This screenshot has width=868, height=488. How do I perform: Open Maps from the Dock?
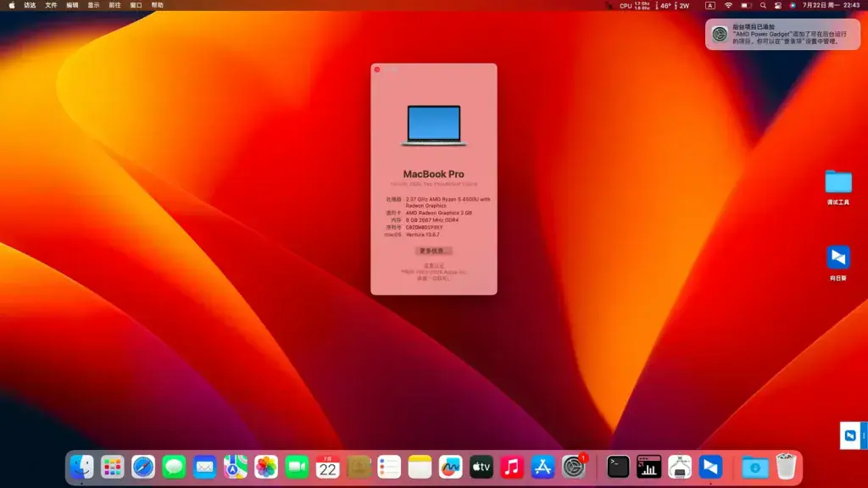click(x=236, y=468)
